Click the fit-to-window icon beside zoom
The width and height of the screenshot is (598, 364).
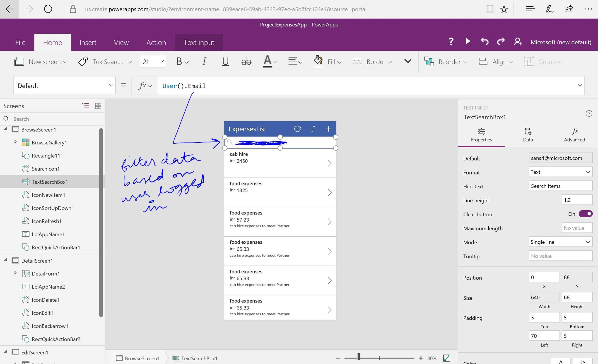(446, 358)
